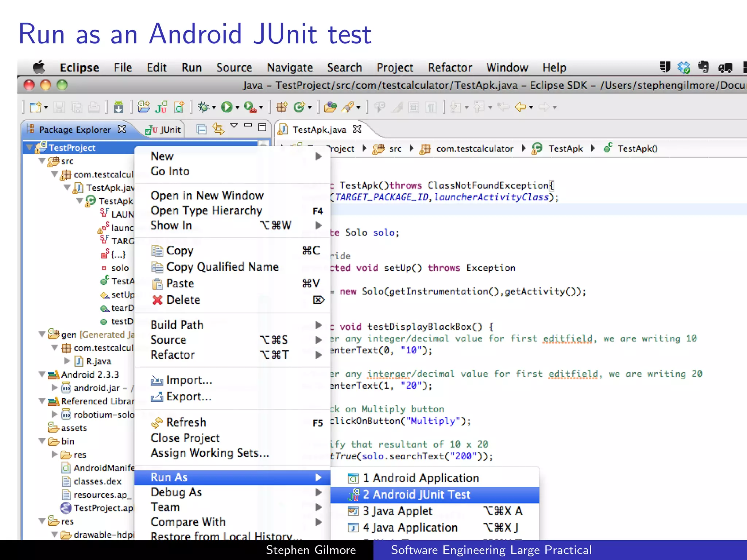Select AndroidManifest file in Package Explorer
The height and width of the screenshot is (560, 747).
click(x=98, y=468)
